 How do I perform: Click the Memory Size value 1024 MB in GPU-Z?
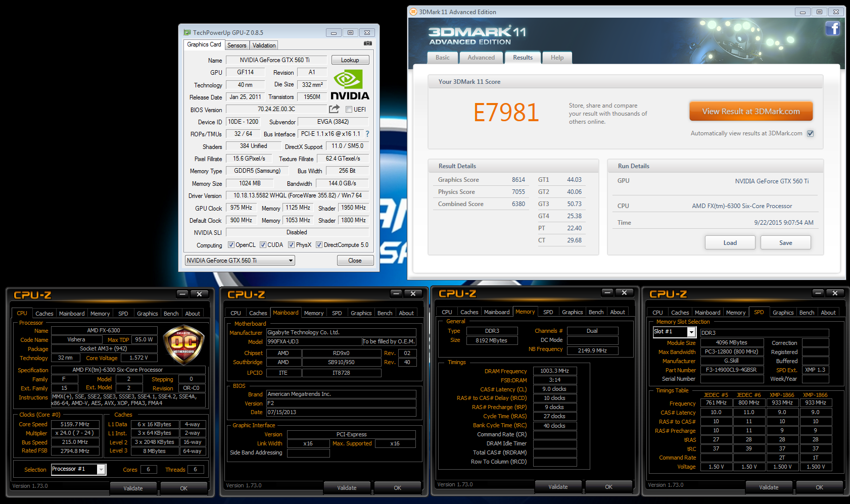(x=250, y=183)
